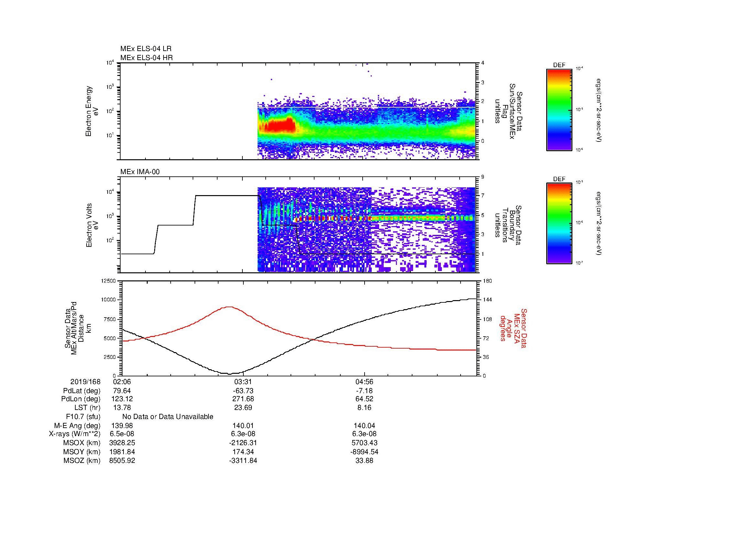
Task: Click the X-rays value 6.5e-08
Action: 122,434
